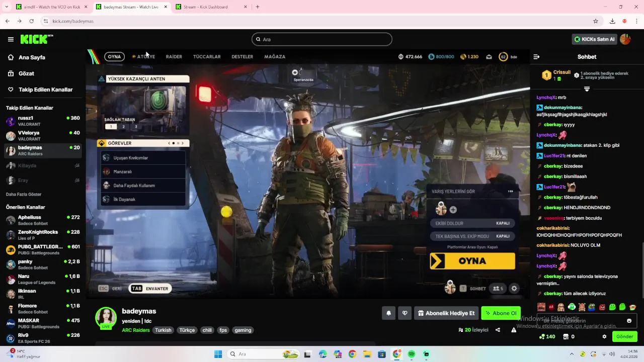Reload the page in browser

[31, 21]
